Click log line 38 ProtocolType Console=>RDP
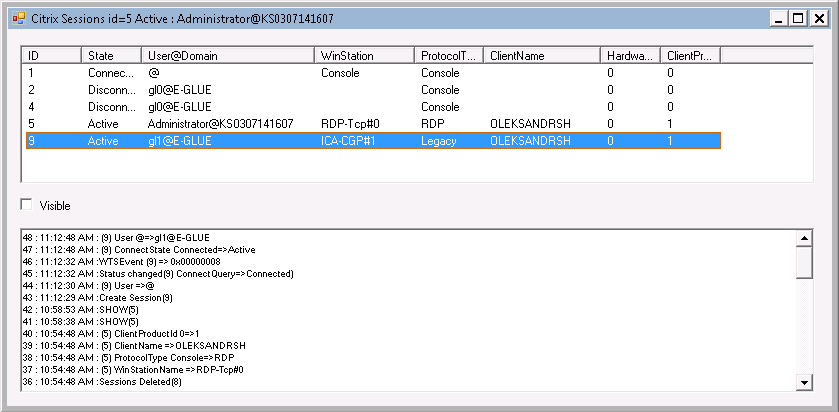 [128, 357]
